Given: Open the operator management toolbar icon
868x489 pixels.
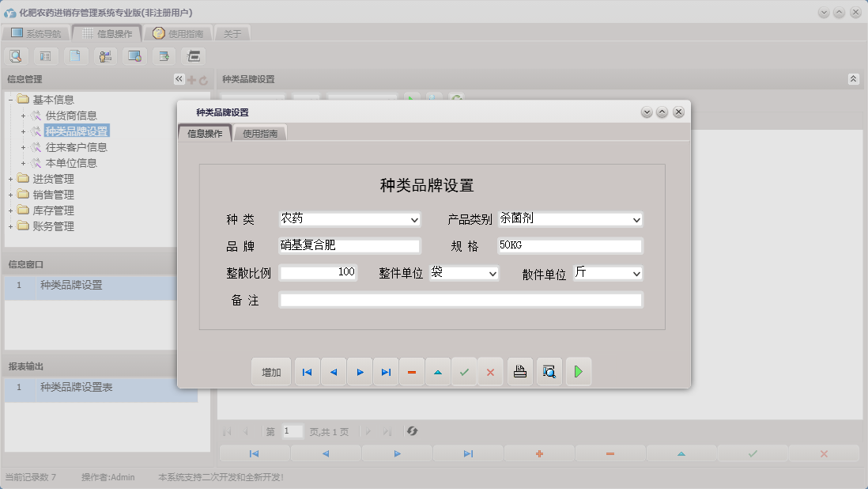Looking at the screenshot, I should [x=104, y=56].
